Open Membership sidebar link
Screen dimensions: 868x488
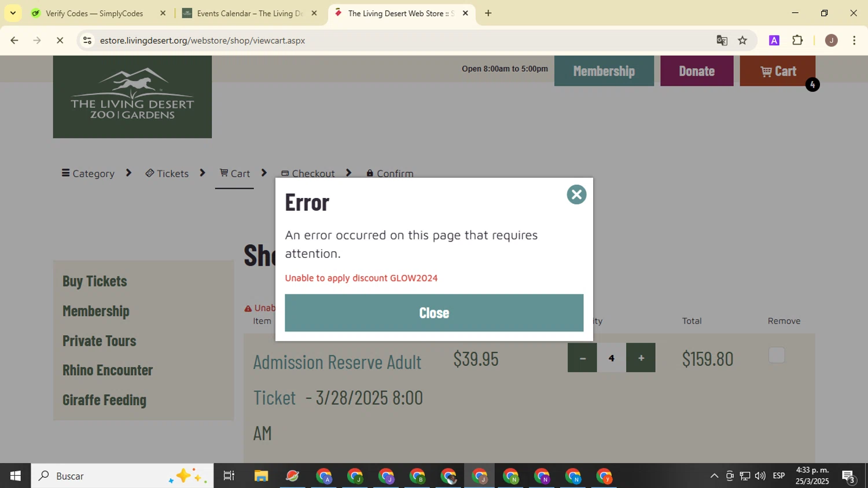[96, 311]
